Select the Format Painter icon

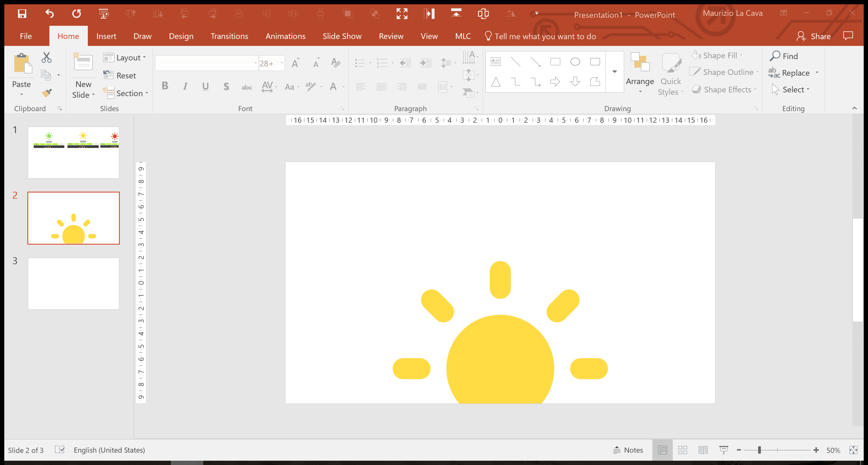click(x=46, y=93)
